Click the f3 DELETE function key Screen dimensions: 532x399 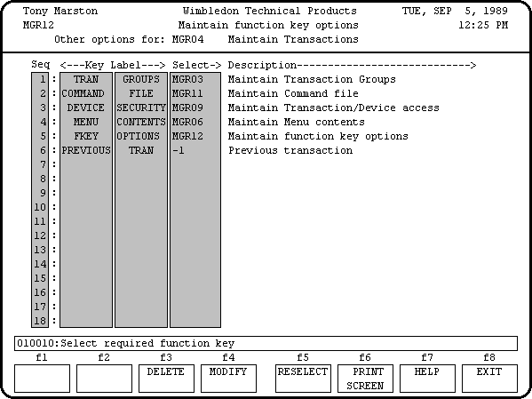166,379
